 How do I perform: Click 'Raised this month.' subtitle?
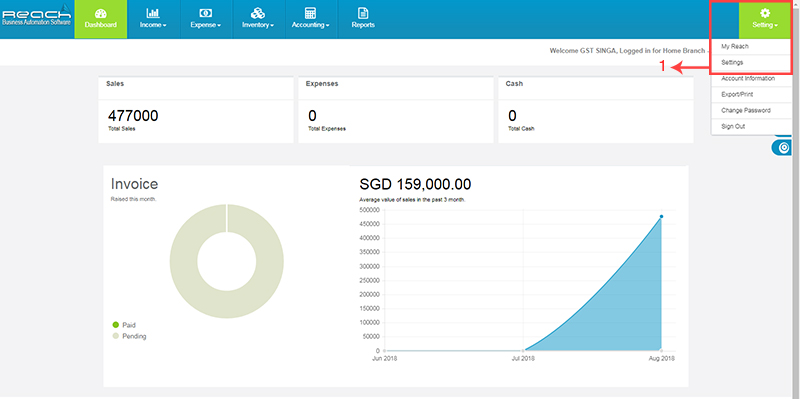pyautogui.click(x=134, y=199)
